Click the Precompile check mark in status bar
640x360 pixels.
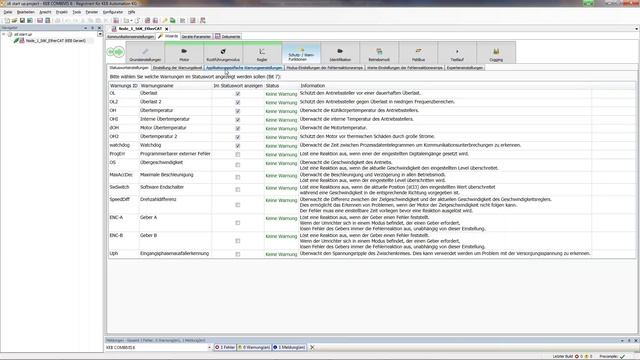coord(622,356)
